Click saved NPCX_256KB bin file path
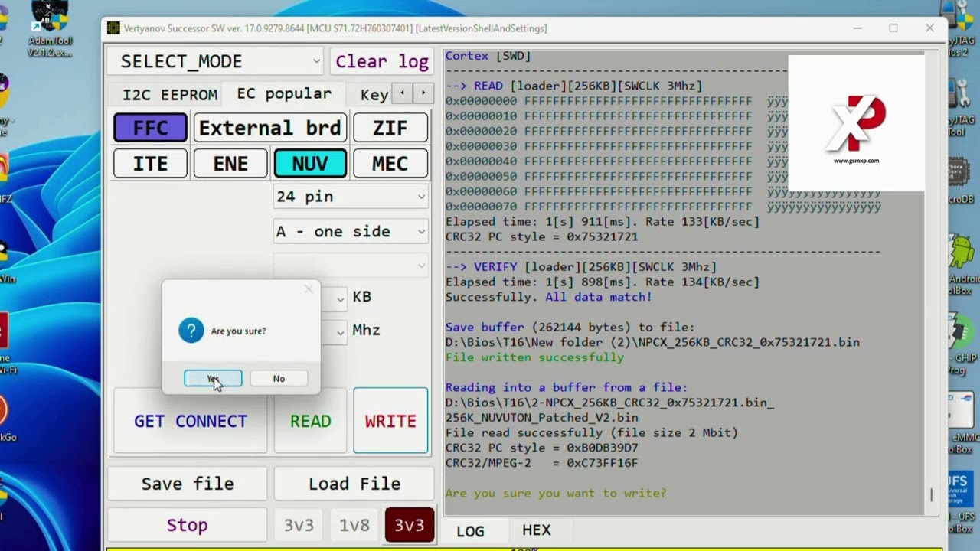The image size is (980, 551). 652,342
